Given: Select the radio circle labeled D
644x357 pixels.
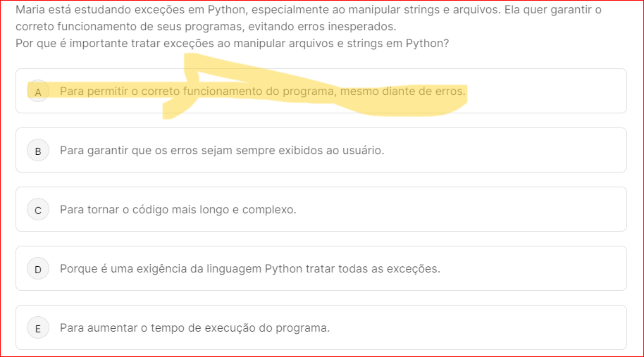Looking at the screenshot, I should 38,269.
